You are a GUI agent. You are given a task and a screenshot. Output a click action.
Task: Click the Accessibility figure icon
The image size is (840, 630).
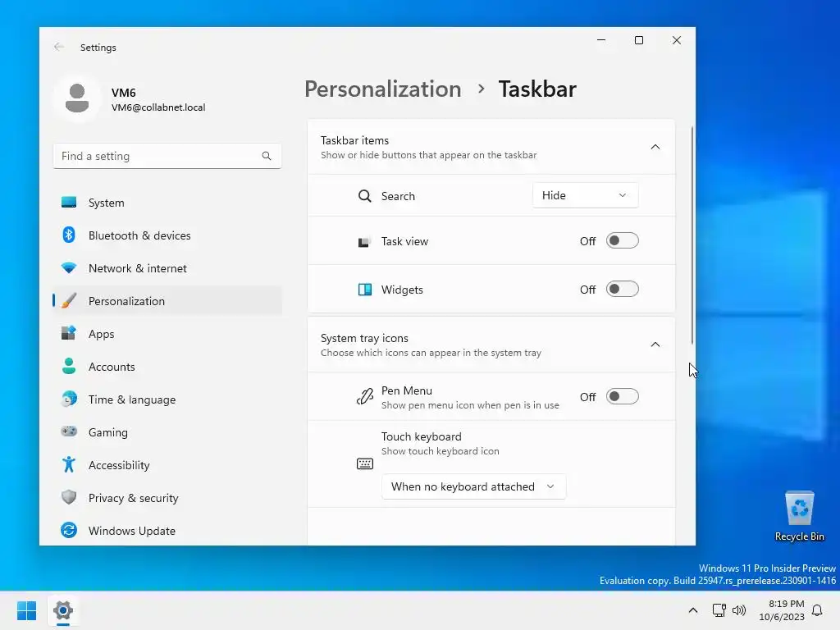click(69, 464)
